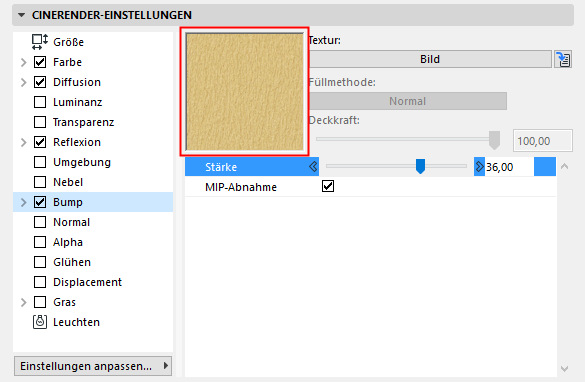Screen dimensions: 585x382
Task: Enable the Luminanz checkbox
Action: 40,102
